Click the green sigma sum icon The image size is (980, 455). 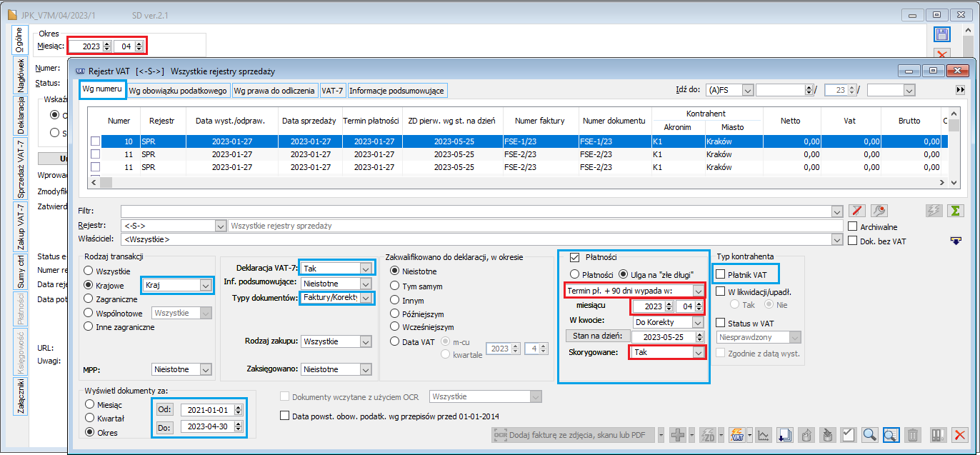(955, 211)
